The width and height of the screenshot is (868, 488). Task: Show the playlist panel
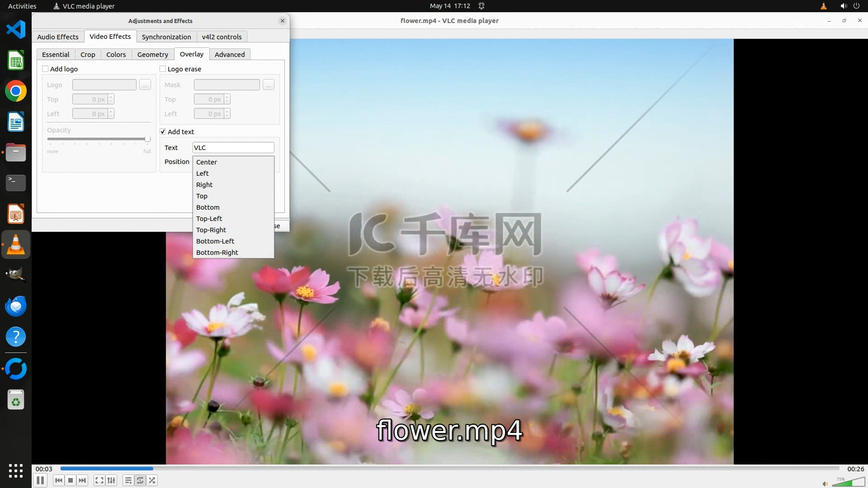pyautogui.click(x=128, y=480)
